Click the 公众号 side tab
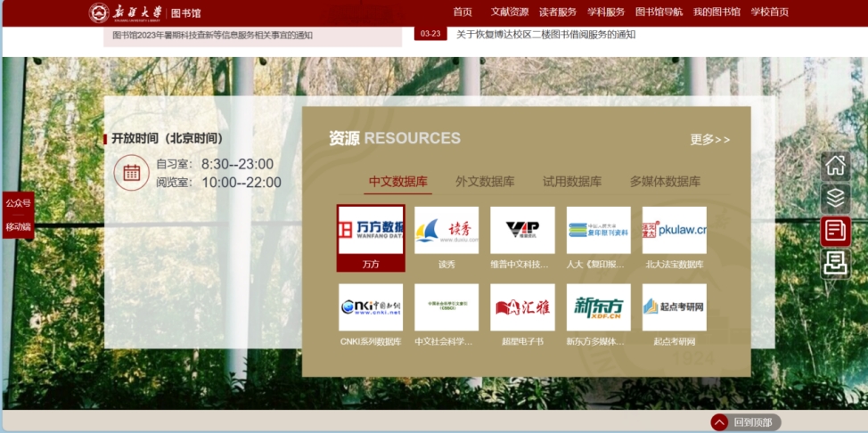 [x=18, y=203]
